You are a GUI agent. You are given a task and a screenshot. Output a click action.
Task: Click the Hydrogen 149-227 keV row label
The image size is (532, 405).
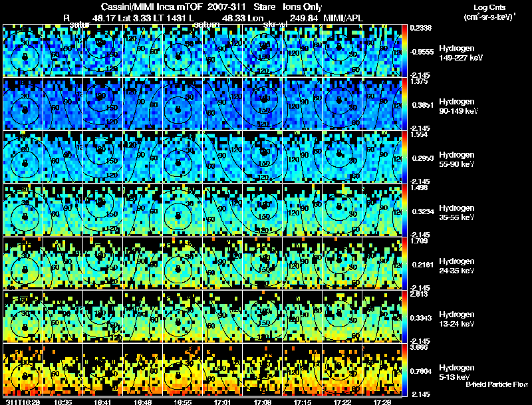(x=461, y=53)
